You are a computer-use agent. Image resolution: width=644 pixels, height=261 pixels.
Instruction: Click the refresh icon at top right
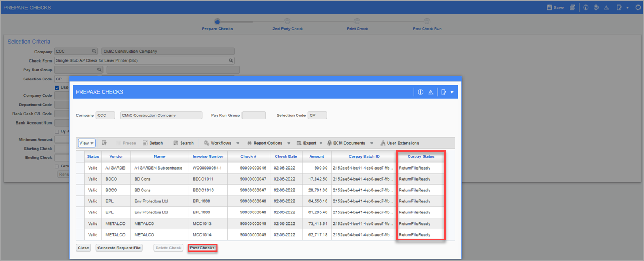point(638,8)
